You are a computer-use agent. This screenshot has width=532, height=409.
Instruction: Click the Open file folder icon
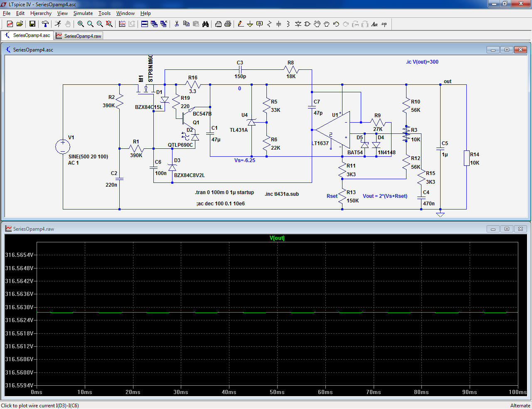pos(20,24)
